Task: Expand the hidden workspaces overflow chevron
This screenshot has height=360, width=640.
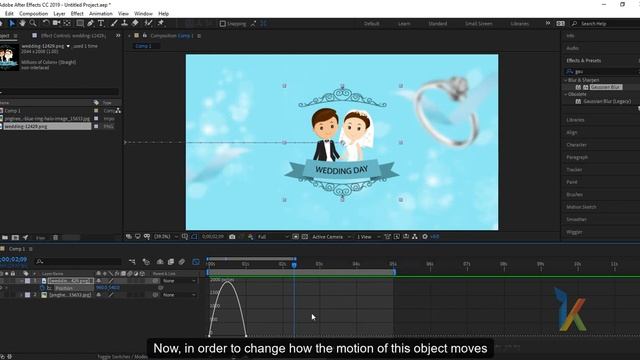Action: [x=548, y=24]
